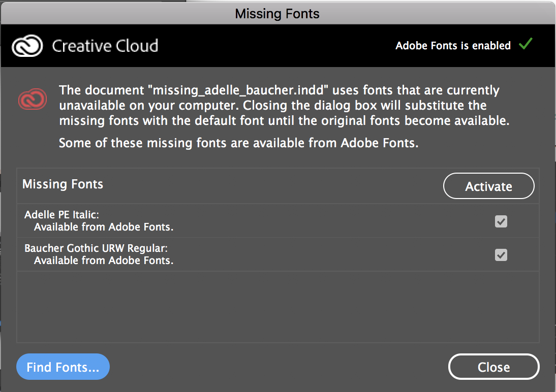Click availability status under Baucher Gothic URW
556x392 pixels.
(x=104, y=261)
